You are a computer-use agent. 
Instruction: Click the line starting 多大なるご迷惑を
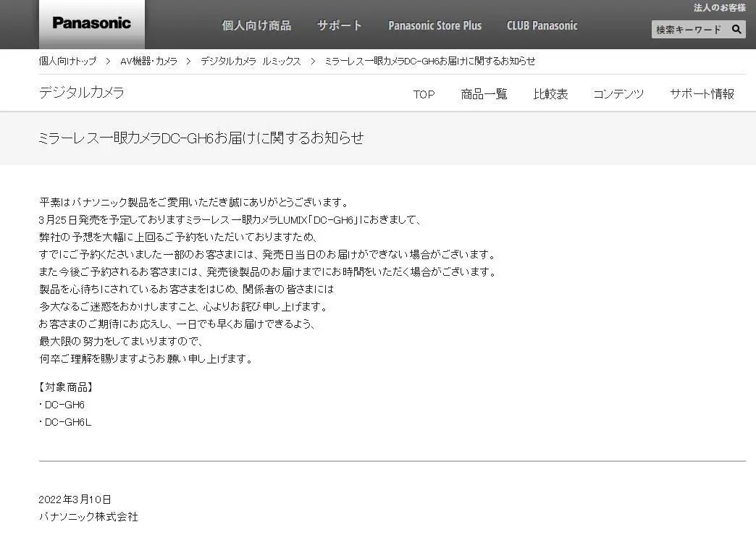(x=184, y=306)
